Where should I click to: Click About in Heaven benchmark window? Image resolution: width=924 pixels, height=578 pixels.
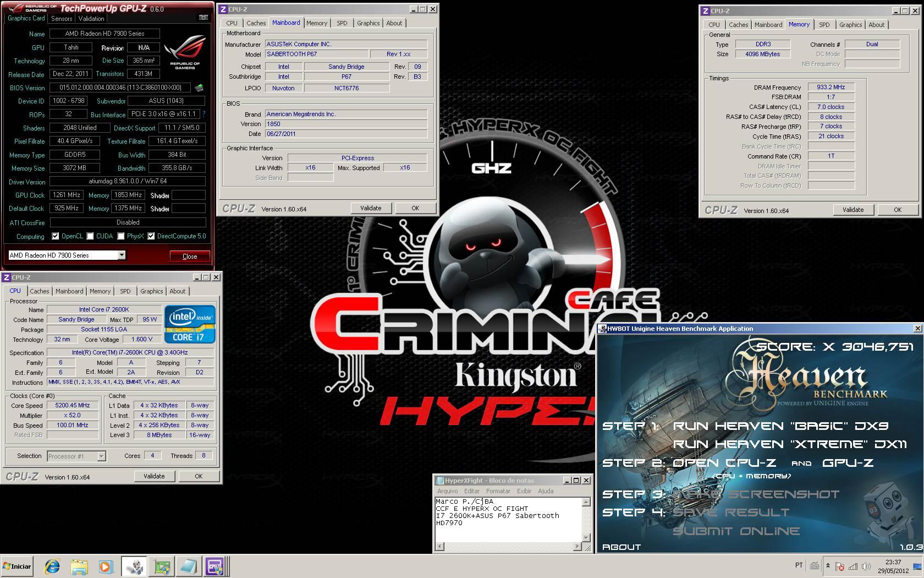coord(621,547)
